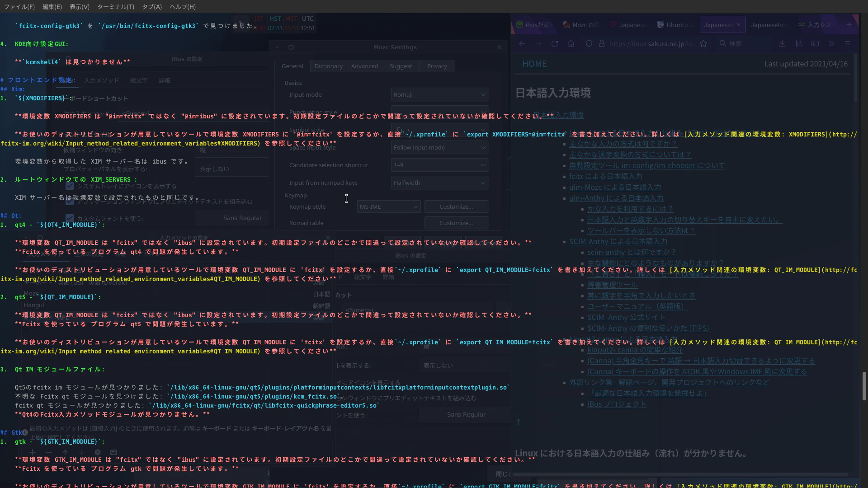868x488 pixels.
Task: Switch to Ubuntu tab in Firefox
Action: [x=675, y=25]
